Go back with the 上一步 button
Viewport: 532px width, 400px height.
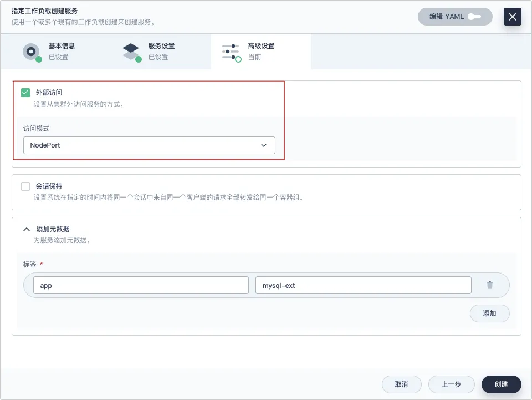(x=451, y=384)
